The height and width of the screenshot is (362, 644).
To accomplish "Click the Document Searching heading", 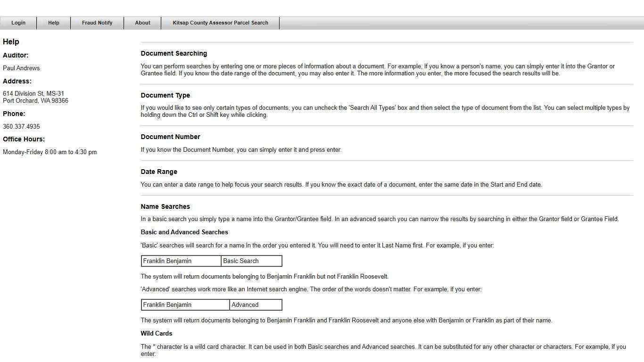I will click(x=173, y=54).
